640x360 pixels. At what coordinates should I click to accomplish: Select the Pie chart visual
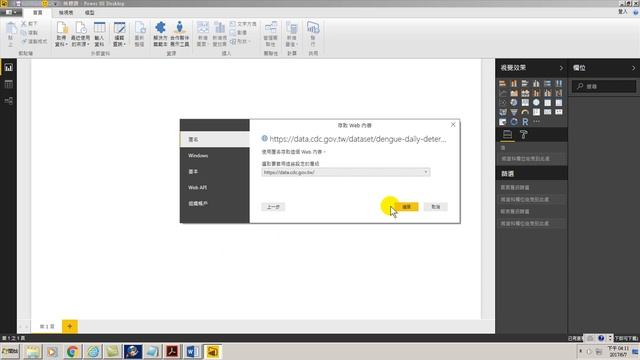[514, 103]
